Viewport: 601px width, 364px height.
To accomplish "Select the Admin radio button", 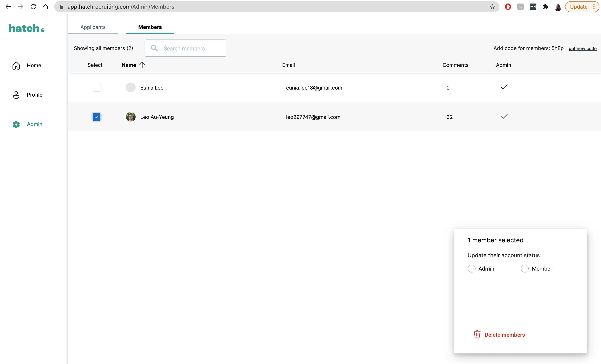I will [x=471, y=268].
